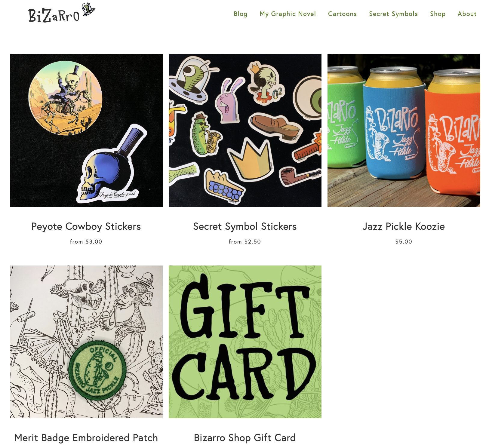
Task: View the Merit Badge Embroidered Patch image
Action: 86,342
